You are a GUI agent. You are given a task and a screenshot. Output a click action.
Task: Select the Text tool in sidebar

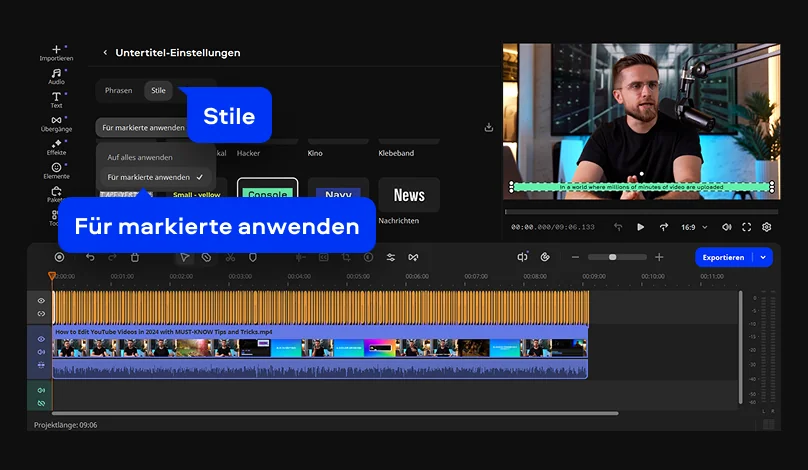pyautogui.click(x=56, y=99)
